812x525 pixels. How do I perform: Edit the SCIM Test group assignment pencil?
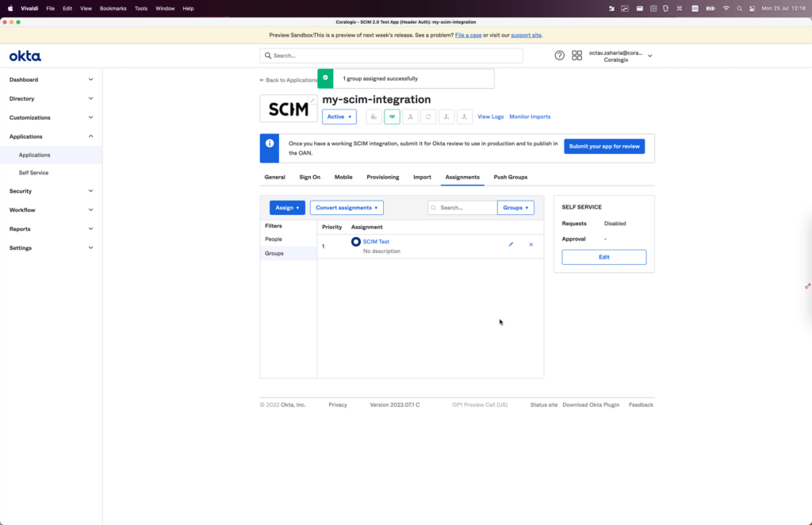coord(511,244)
